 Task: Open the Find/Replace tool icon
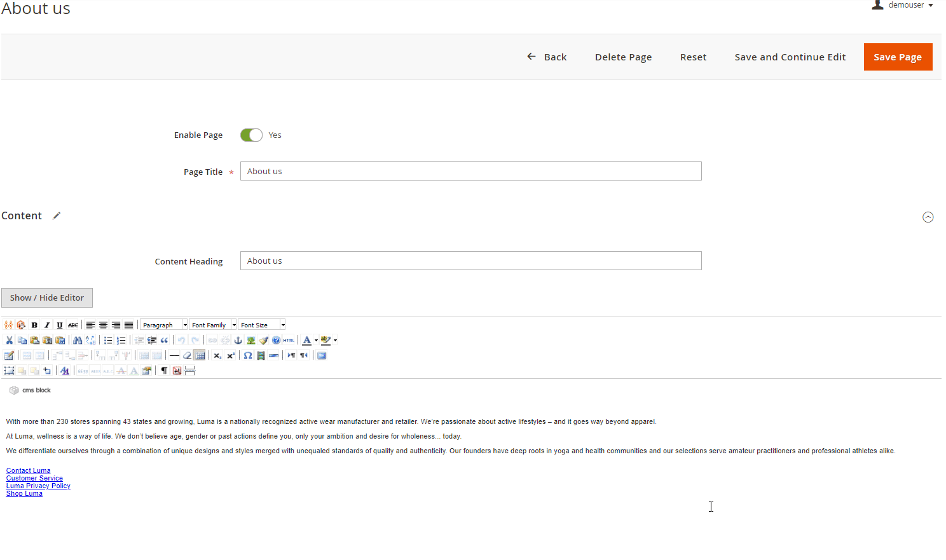coord(90,340)
